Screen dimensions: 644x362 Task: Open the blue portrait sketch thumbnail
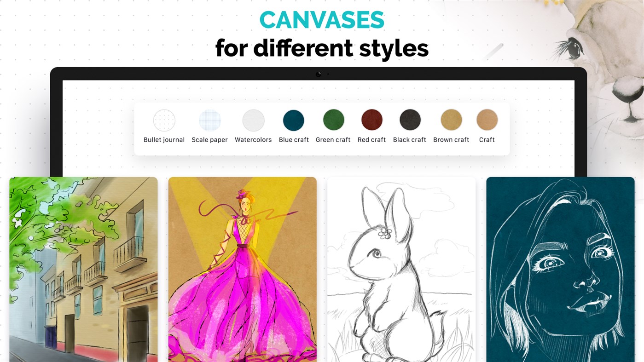coord(560,269)
